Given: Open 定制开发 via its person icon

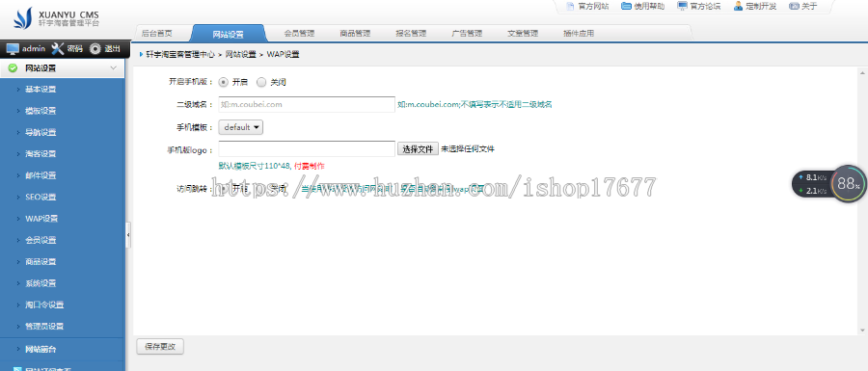Looking at the screenshot, I should [x=739, y=6].
